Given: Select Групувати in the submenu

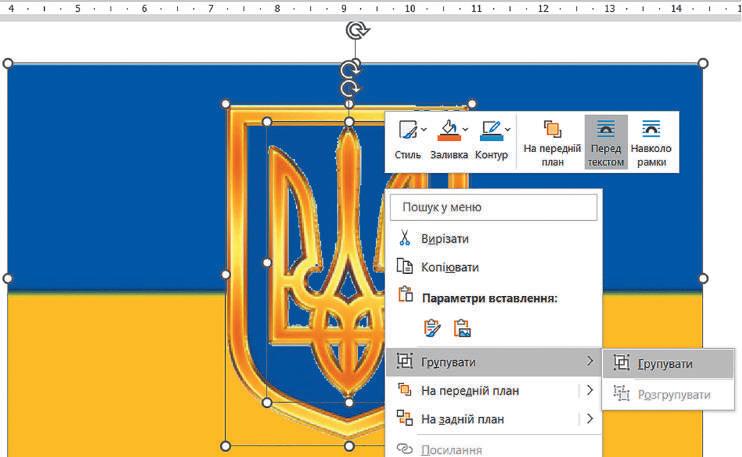Looking at the screenshot, I should click(668, 363).
